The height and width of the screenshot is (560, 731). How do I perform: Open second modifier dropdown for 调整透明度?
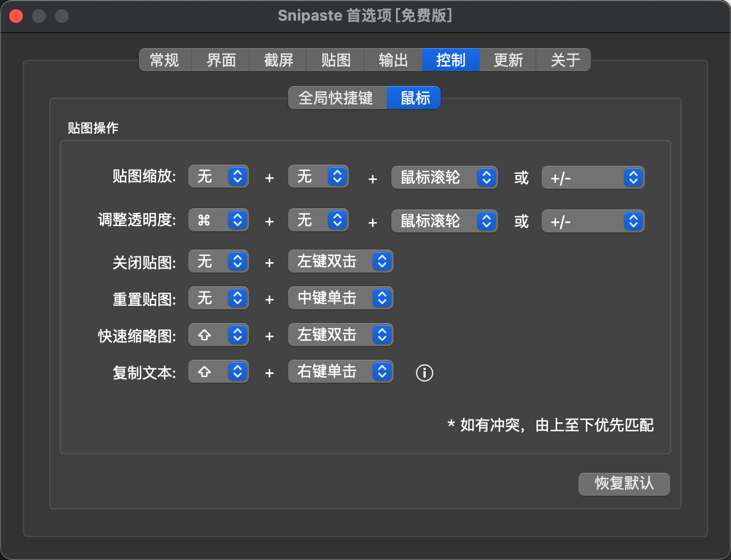(318, 220)
